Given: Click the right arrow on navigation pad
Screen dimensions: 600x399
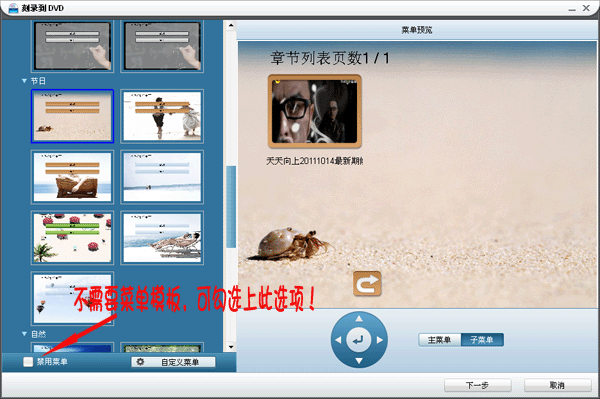Looking at the screenshot, I should coord(380,340).
